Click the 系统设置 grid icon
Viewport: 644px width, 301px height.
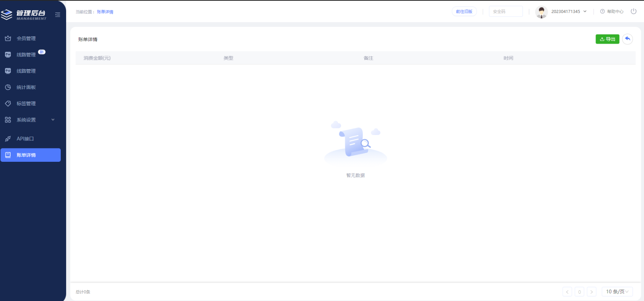8,120
